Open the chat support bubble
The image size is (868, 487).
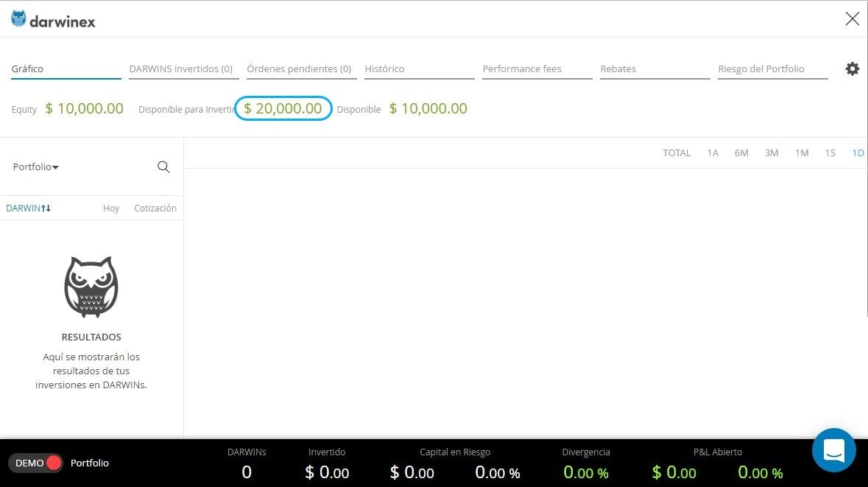(x=833, y=450)
